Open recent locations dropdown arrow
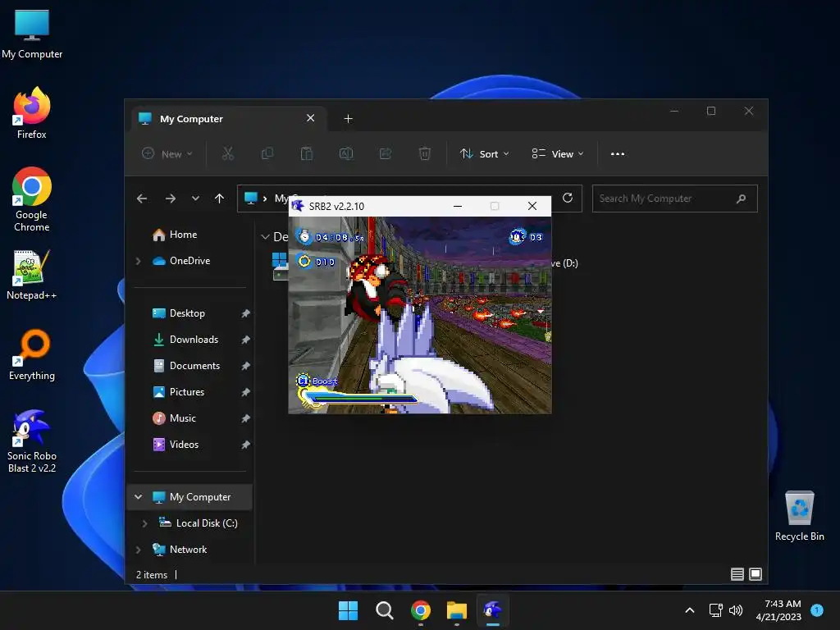The width and height of the screenshot is (840, 630). tap(195, 199)
